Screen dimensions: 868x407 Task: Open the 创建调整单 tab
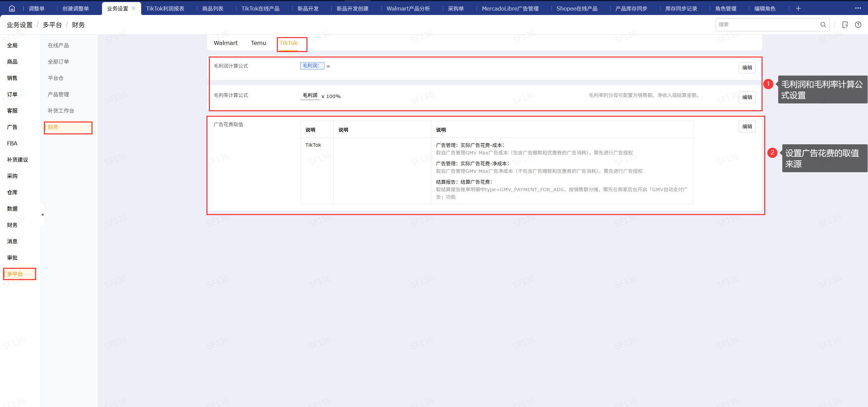point(76,9)
